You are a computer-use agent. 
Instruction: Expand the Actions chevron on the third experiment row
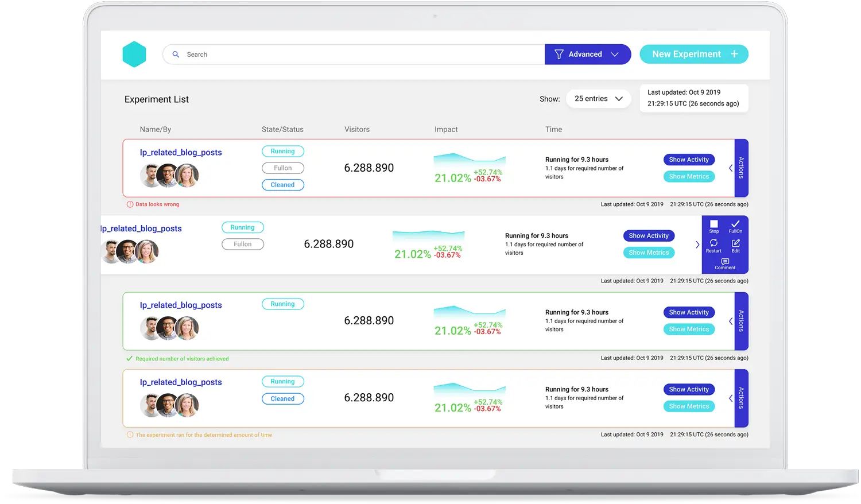(730, 321)
